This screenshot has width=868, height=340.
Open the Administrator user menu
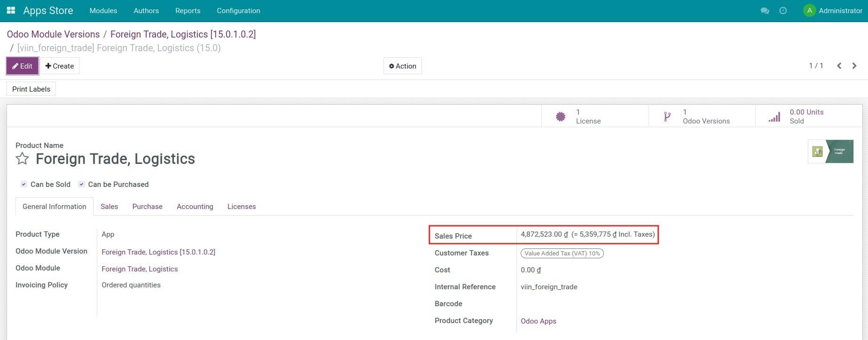[832, 10]
